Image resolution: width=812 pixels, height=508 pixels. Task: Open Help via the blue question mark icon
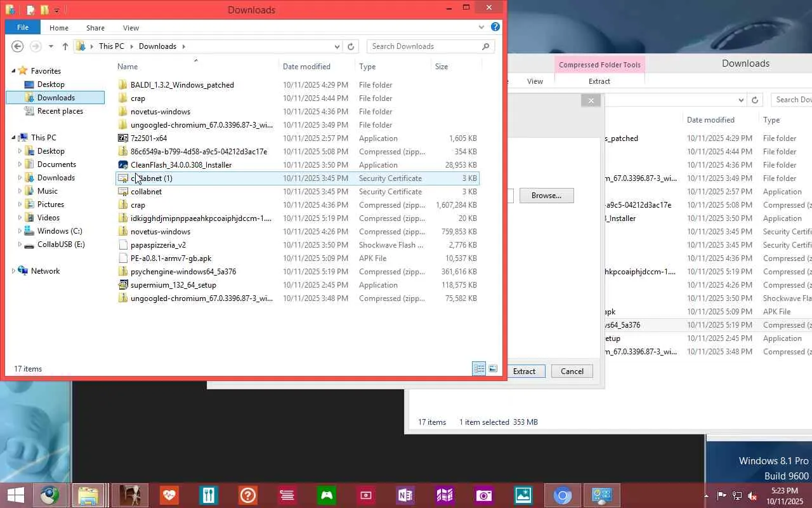[495, 27]
